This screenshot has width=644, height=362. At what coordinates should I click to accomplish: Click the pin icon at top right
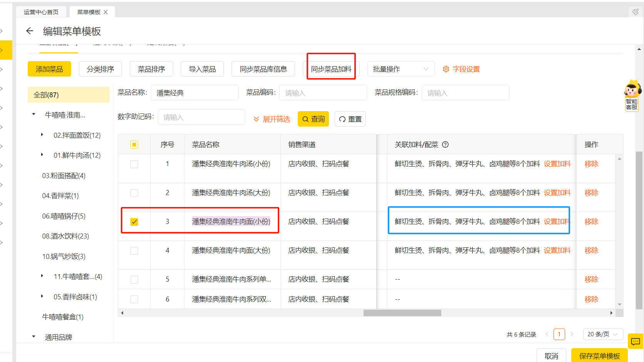636,12
